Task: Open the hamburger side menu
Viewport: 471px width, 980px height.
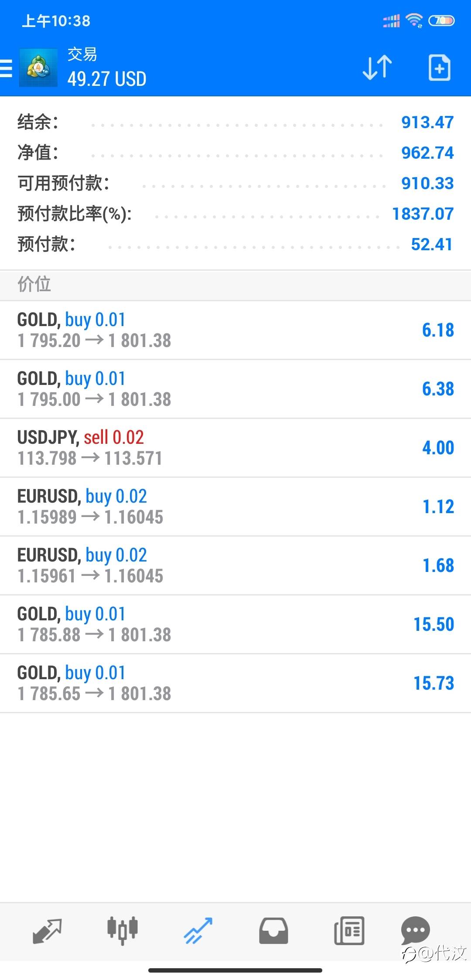Action: pyautogui.click(x=6, y=68)
